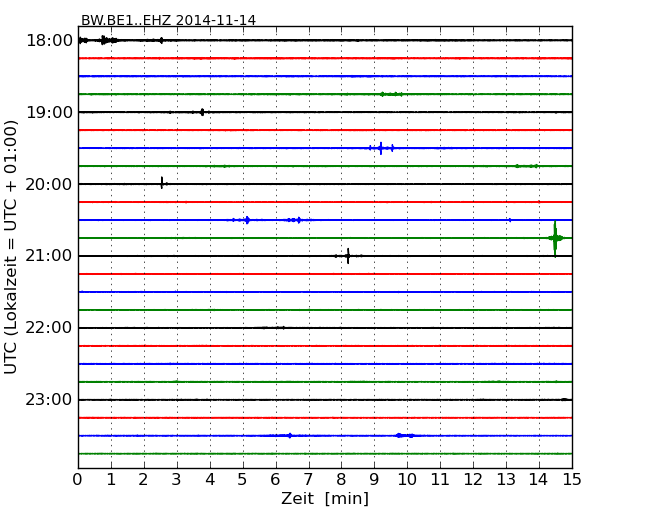Click the 23:00 time label
650x520 pixels.
point(49,400)
